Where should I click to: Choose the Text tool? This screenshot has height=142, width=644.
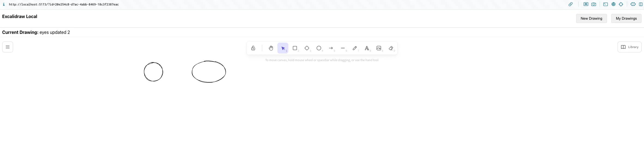click(367, 48)
